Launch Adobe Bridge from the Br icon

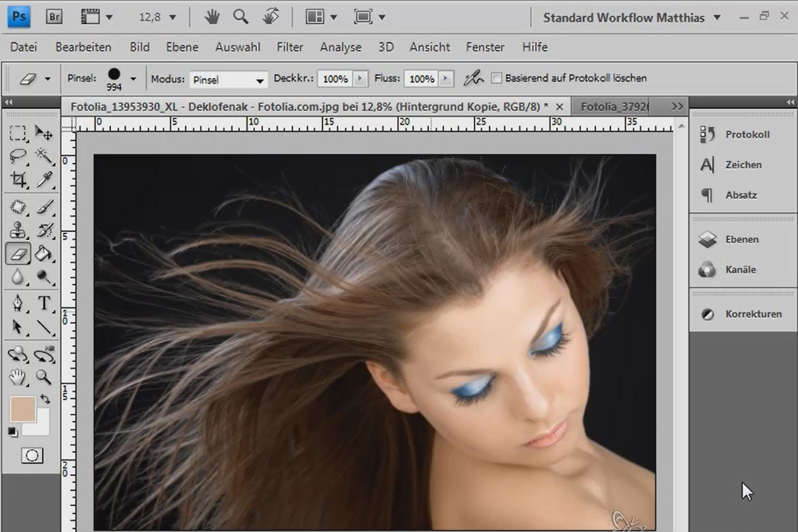coord(54,17)
